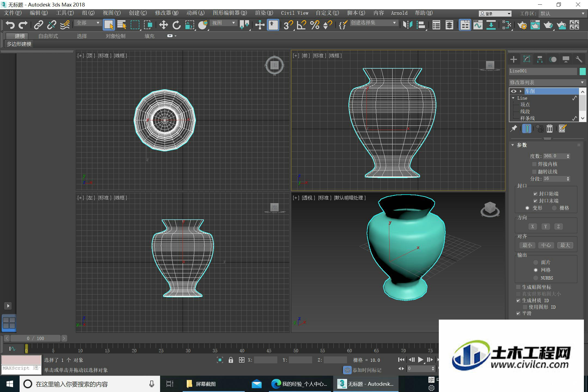
Task: Open the 修改器(M) menu
Action: [167, 13]
